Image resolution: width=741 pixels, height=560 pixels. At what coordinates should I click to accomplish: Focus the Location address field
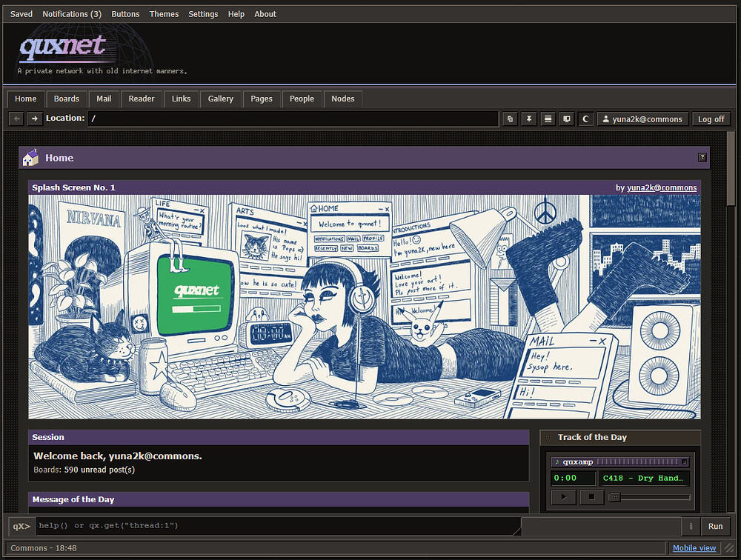293,119
